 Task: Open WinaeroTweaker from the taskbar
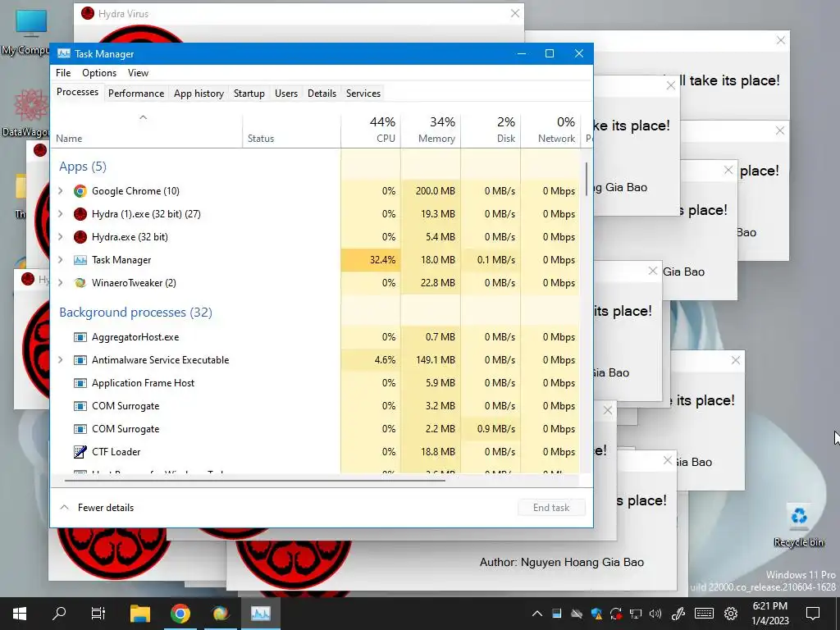coord(221,614)
